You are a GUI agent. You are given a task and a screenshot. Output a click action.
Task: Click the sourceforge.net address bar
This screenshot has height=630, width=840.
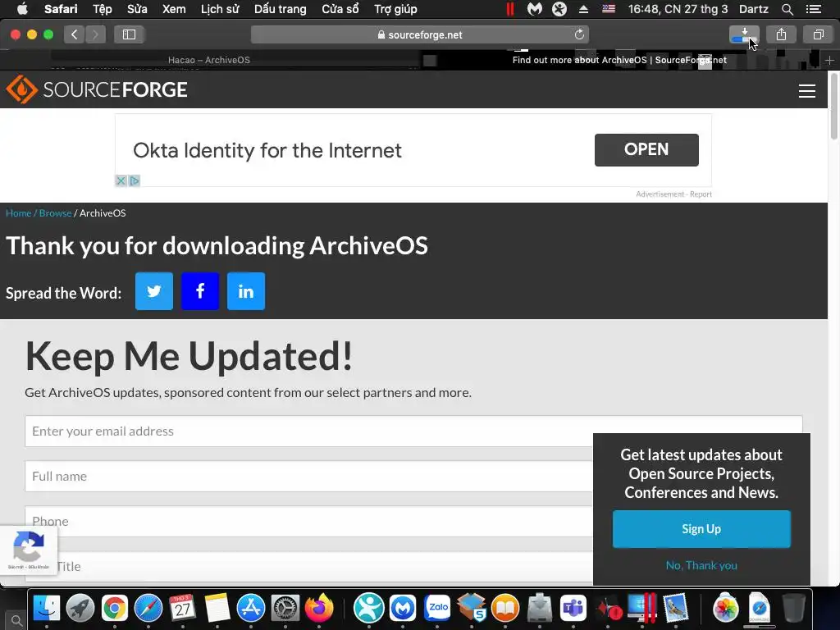click(x=419, y=34)
